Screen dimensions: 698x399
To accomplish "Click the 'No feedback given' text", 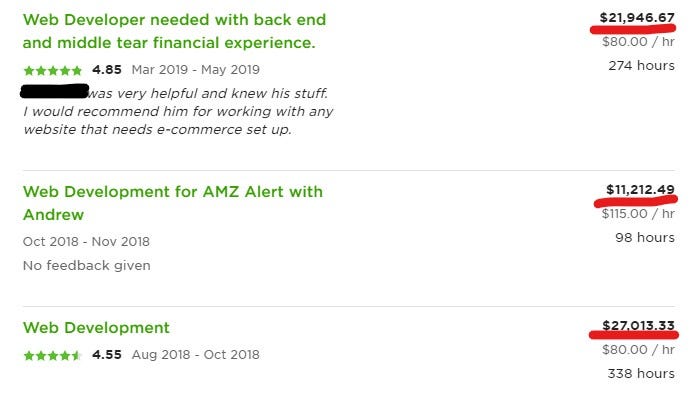I will pos(87,265).
